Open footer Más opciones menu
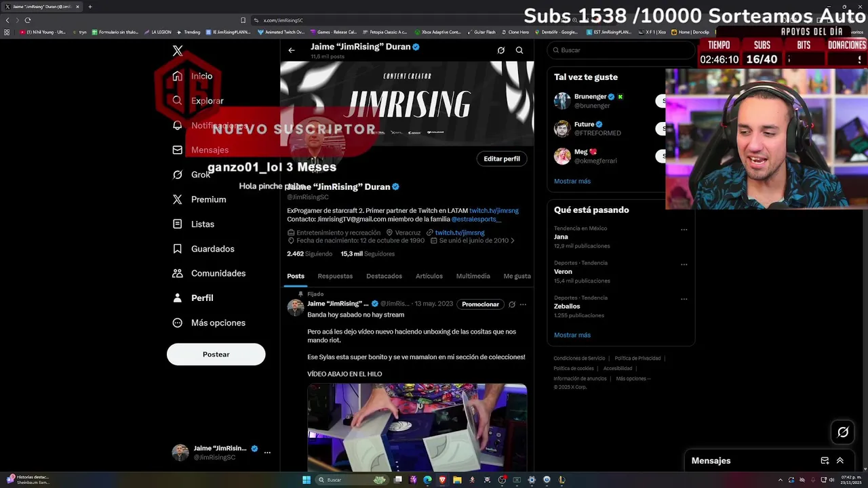This screenshot has height=488, width=868. coord(633,379)
